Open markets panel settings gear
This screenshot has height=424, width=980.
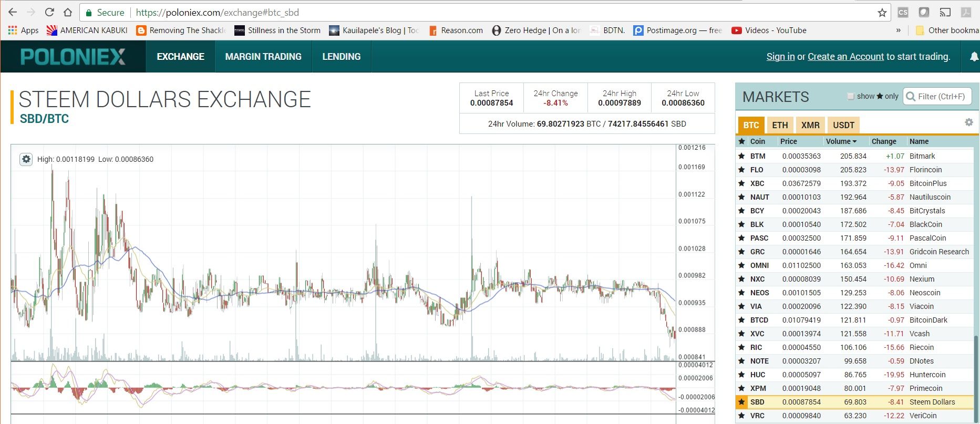969,122
